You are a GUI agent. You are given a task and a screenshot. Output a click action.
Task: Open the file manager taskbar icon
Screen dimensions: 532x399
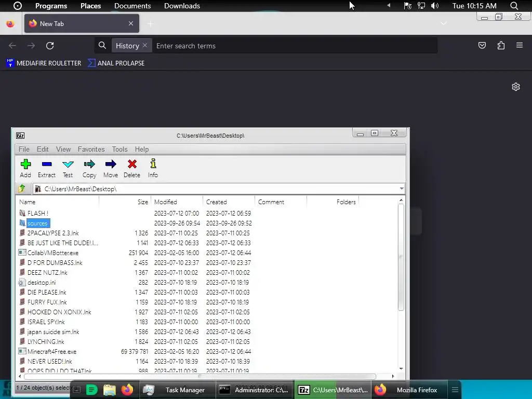[x=109, y=390]
